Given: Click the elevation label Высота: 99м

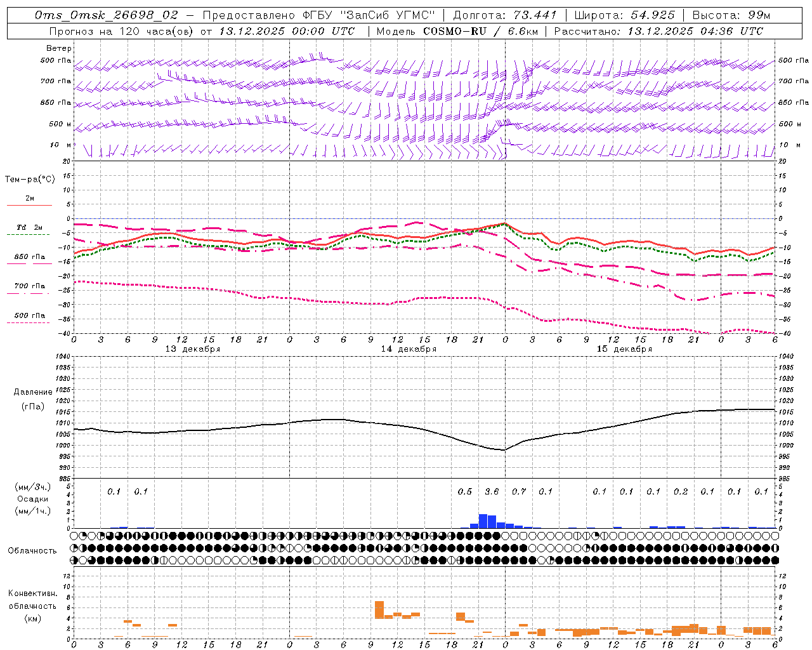Looking at the screenshot, I should [731, 15].
